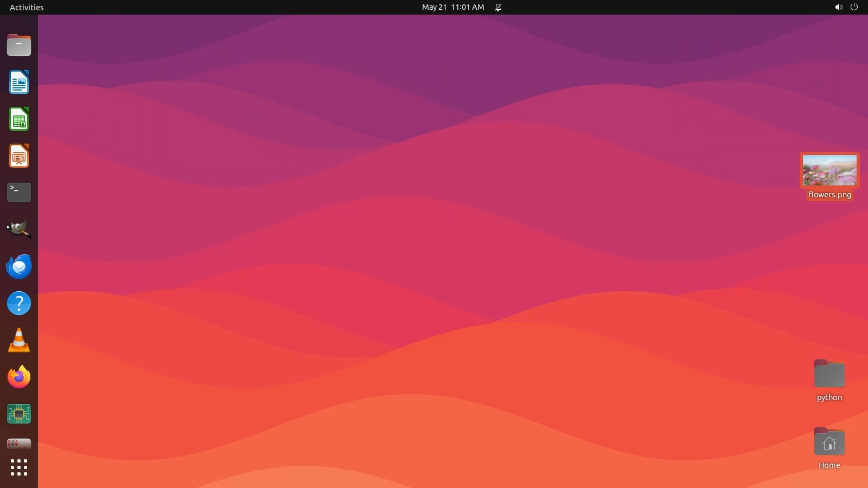Open Thunderbird mail client
This screenshot has width=868, height=488.
click(x=19, y=266)
